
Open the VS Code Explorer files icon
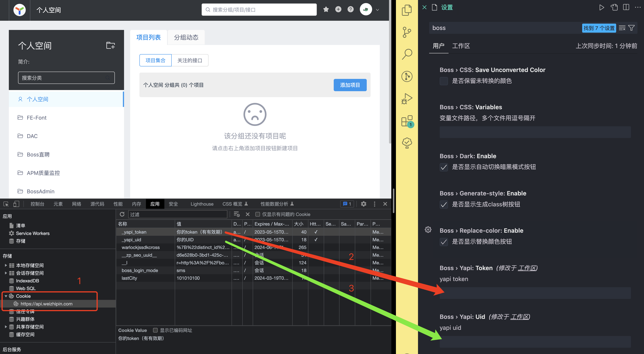tap(407, 10)
